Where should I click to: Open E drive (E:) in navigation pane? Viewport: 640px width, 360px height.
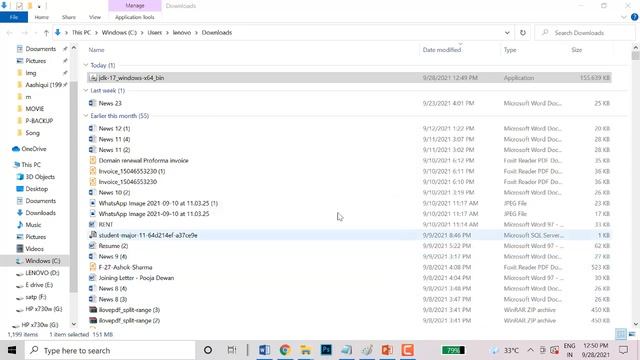click(x=39, y=285)
